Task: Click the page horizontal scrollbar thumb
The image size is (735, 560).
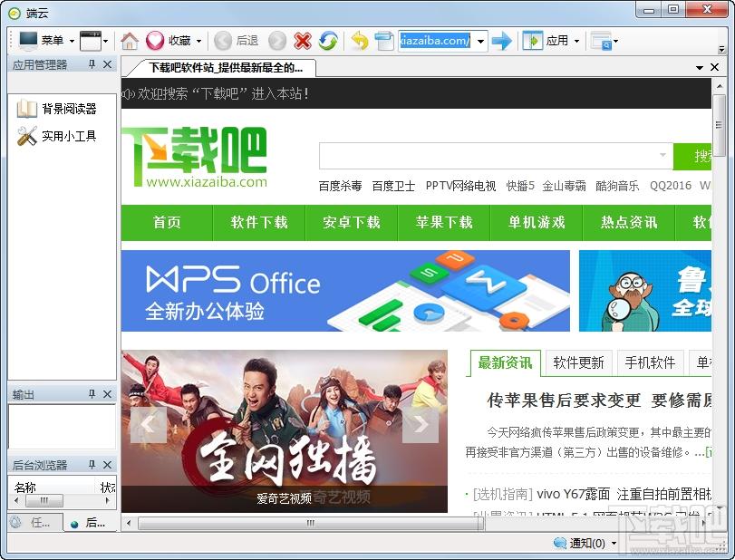Action: tap(310, 523)
